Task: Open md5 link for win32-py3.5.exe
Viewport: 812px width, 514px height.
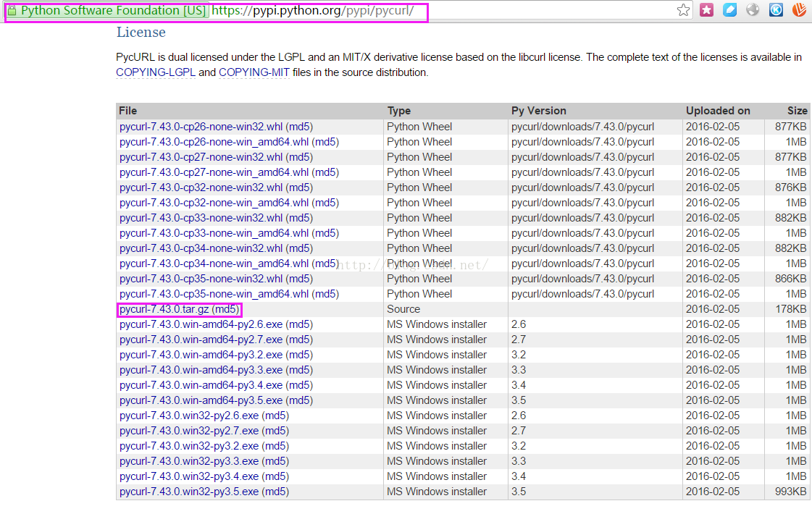Action: pos(275,492)
